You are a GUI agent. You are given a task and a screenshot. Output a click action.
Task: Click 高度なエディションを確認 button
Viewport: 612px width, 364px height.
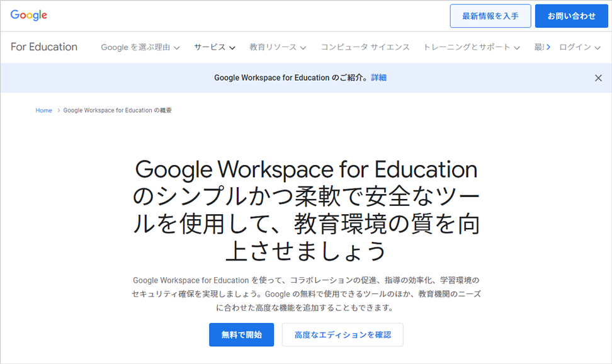[x=343, y=334]
